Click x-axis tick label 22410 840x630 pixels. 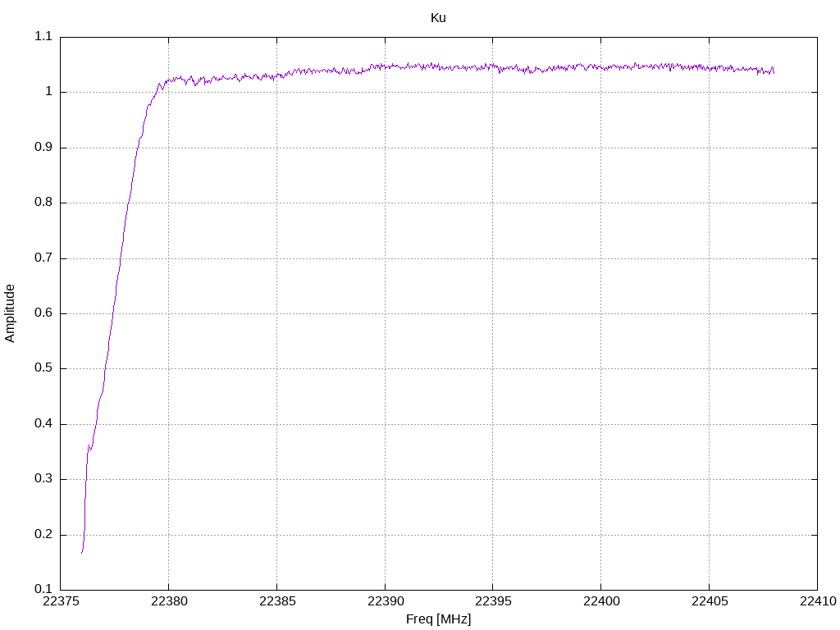pos(818,601)
